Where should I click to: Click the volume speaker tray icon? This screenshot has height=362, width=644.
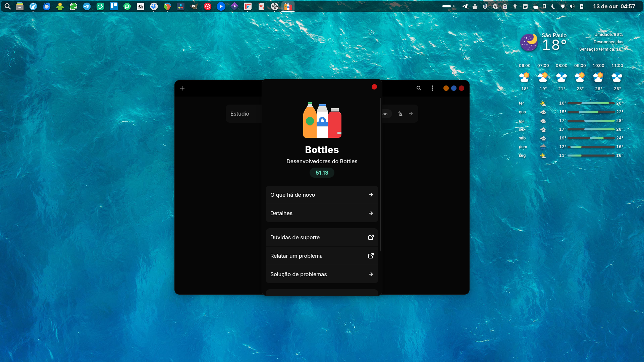coord(572,6)
